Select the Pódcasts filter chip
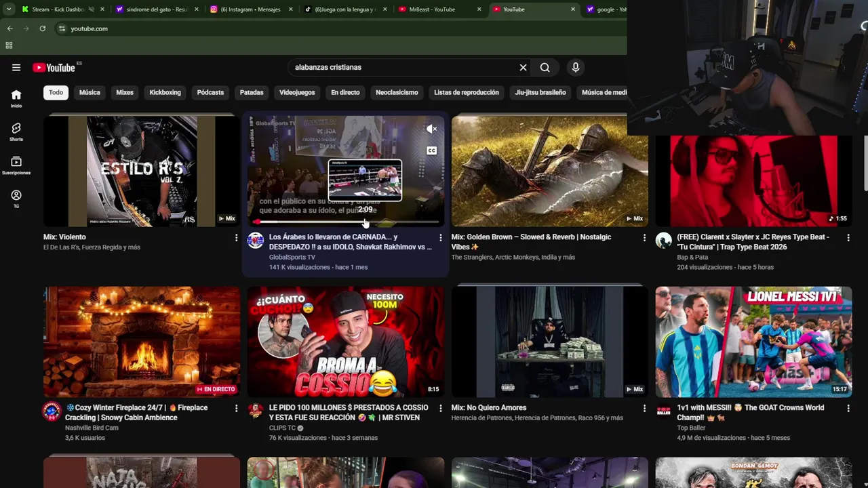Image resolution: width=868 pixels, height=488 pixels. 210,92
